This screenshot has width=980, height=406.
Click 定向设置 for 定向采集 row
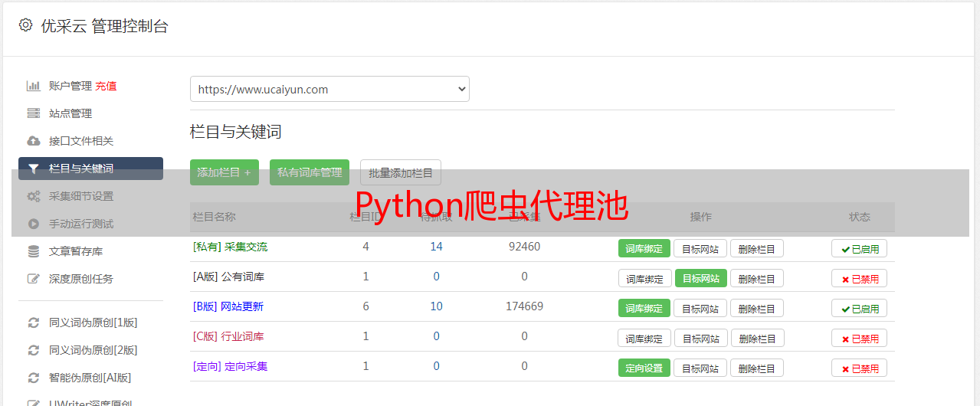(x=644, y=368)
